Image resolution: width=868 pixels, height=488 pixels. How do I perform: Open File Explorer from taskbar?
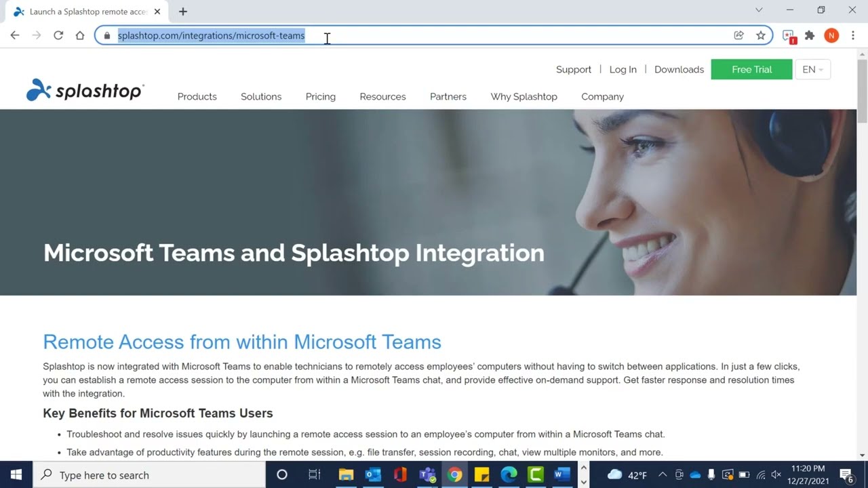346,474
